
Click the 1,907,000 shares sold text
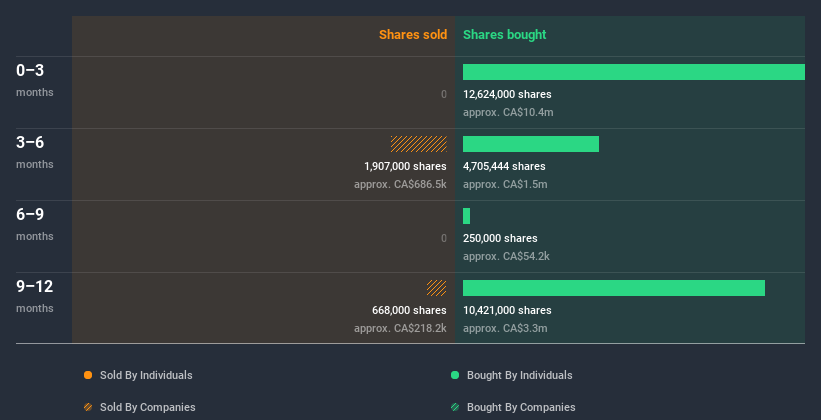click(x=405, y=166)
